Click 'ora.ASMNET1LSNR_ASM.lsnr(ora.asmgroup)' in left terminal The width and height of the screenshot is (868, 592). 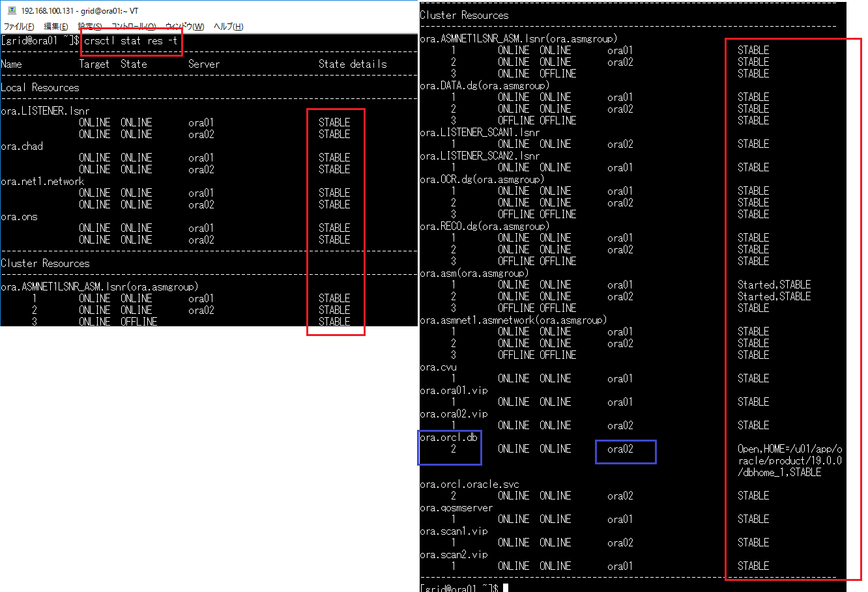tap(100, 287)
